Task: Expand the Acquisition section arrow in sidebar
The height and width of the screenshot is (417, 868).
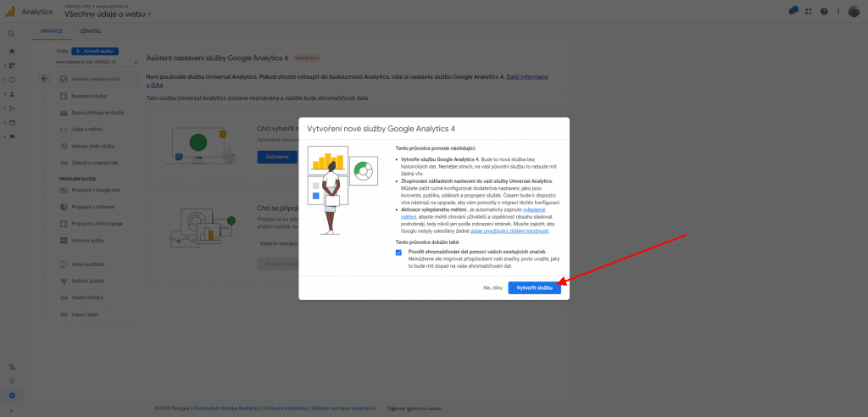Action: pos(5,108)
